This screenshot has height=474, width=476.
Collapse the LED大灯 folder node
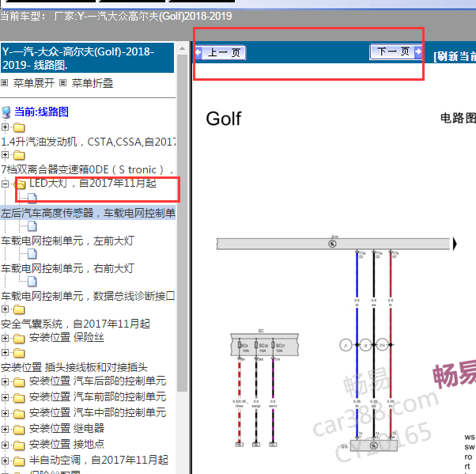tap(5, 184)
